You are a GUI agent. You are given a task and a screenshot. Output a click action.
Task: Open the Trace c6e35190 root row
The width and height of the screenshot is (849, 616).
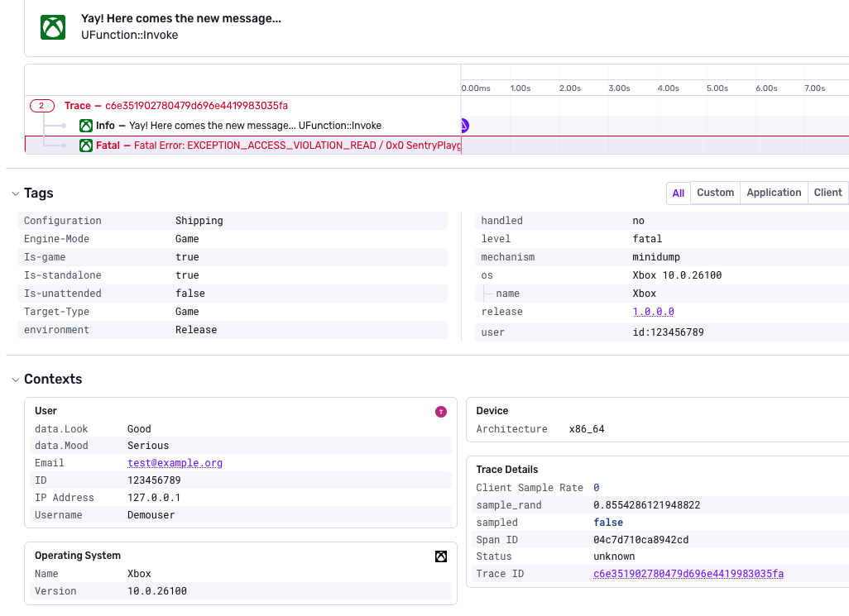click(x=176, y=106)
